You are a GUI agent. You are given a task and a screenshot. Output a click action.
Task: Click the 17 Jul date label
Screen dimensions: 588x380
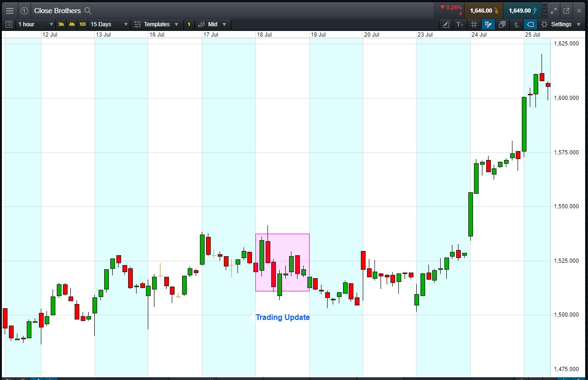[211, 35]
